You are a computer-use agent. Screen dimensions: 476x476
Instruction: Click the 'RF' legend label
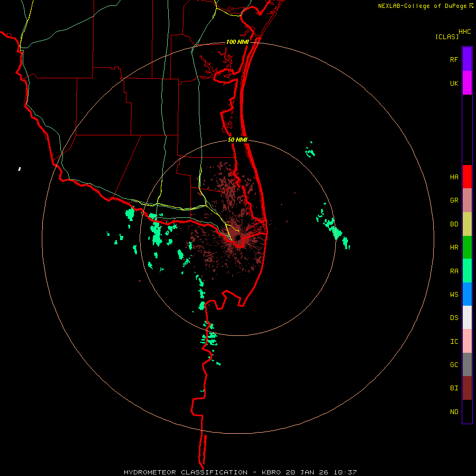pos(454,59)
